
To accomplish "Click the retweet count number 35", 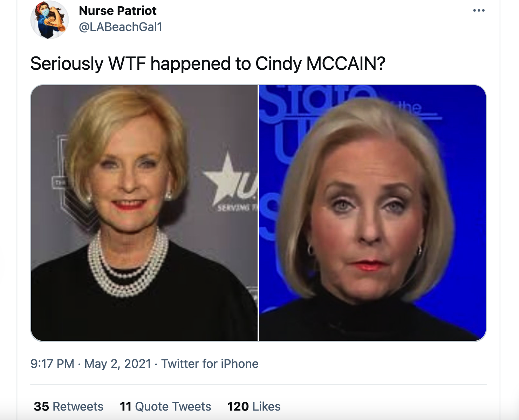I will pos(41,407).
